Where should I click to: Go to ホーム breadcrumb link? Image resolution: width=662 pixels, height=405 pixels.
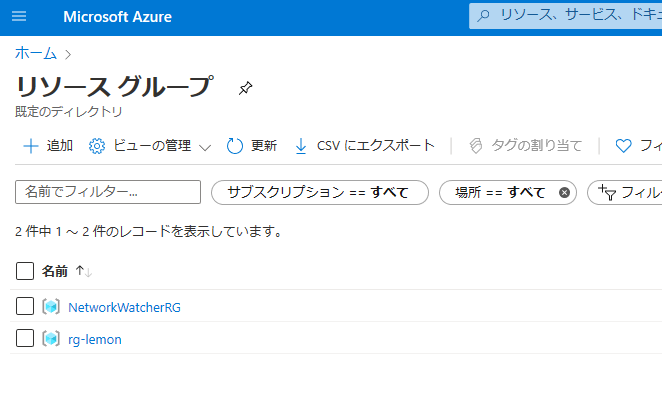click(36, 54)
